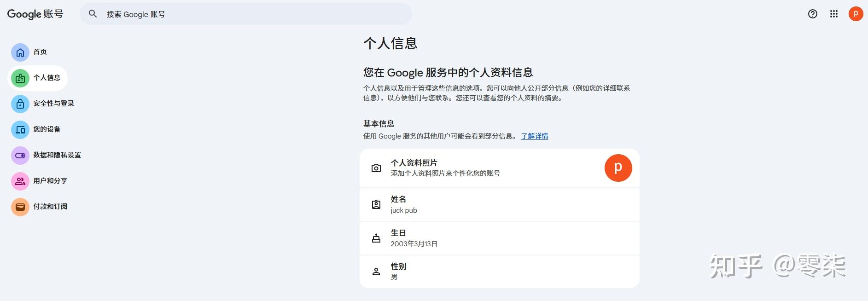Open the 了解详情 link
The width and height of the screenshot is (868, 301).
point(535,136)
